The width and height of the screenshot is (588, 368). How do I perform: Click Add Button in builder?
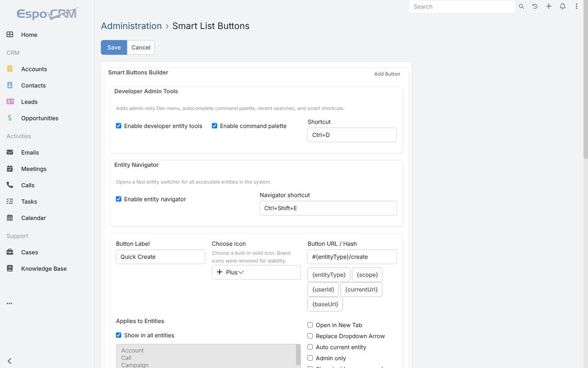point(387,74)
